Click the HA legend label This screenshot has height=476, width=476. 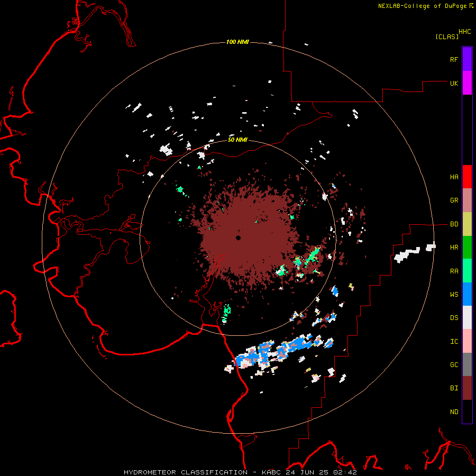coord(454,177)
